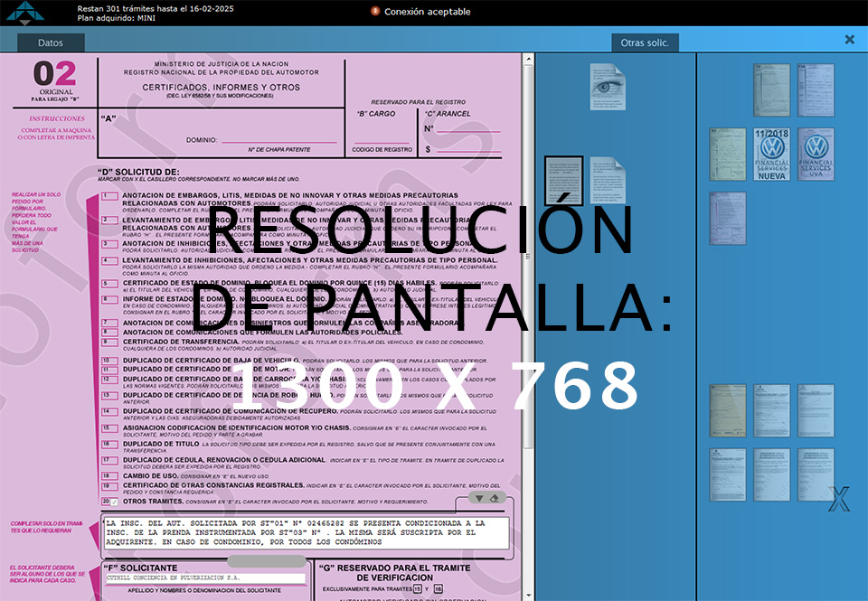This screenshot has width=868, height=601.
Task: Mark checkbox 18 Cambio de uso
Action: pyautogui.click(x=109, y=475)
